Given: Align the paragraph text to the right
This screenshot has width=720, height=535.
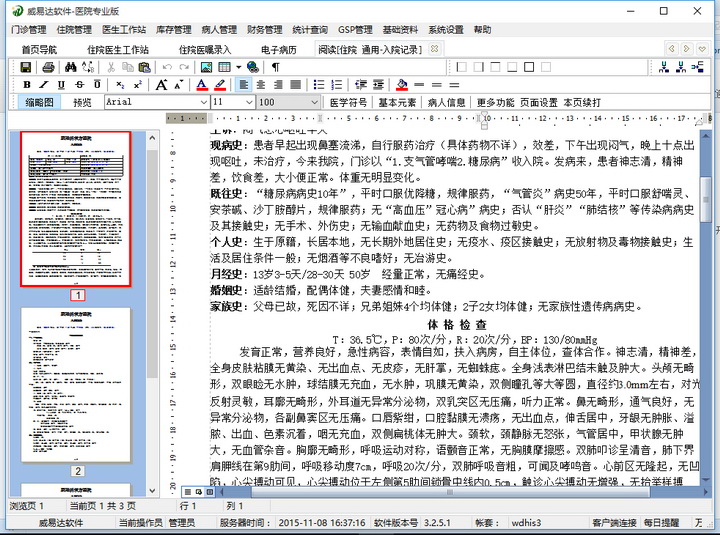Looking at the screenshot, I should [x=278, y=85].
